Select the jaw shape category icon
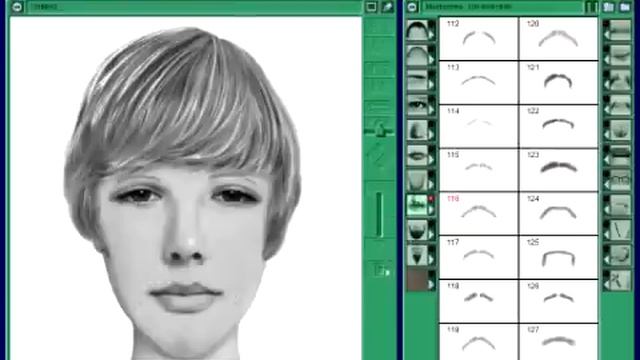 pyautogui.click(x=417, y=180)
